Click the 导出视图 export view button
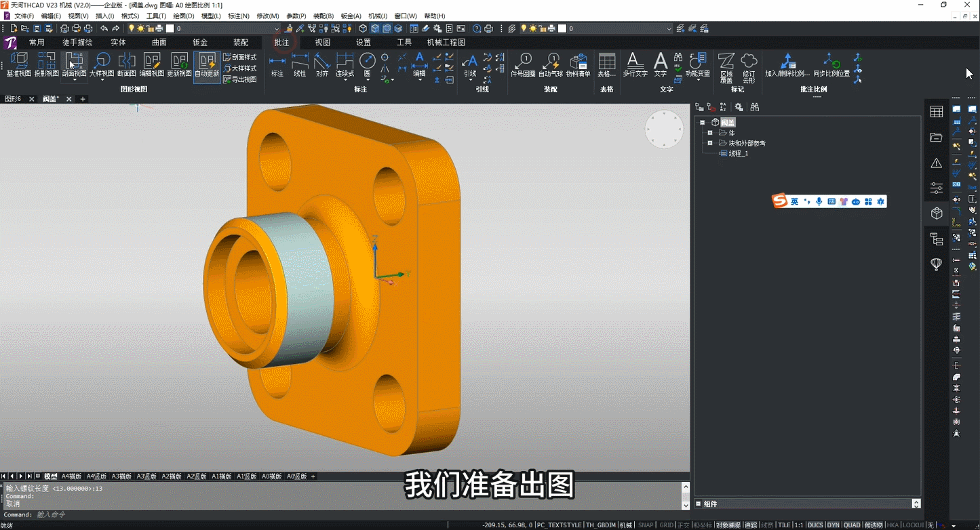980x530 pixels. [240, 79]
